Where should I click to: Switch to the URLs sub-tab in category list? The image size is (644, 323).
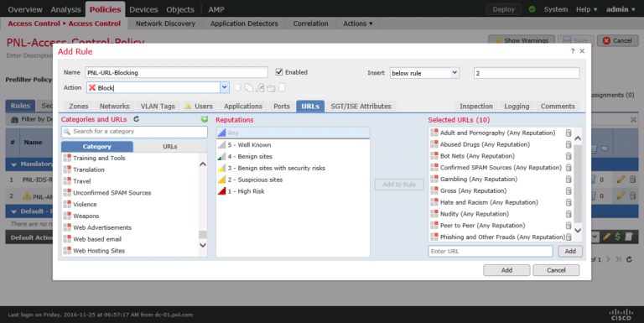point(170,146)
